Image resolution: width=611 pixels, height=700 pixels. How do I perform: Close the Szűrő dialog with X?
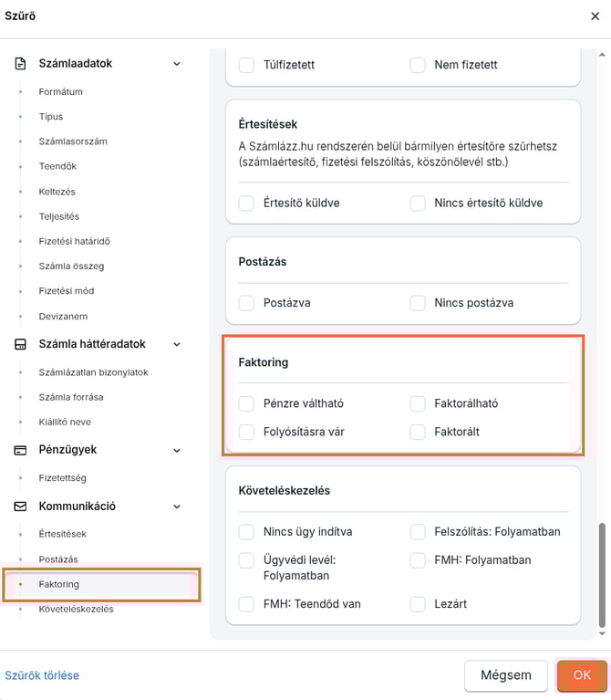pyautogui.click(x=595, y=16)
